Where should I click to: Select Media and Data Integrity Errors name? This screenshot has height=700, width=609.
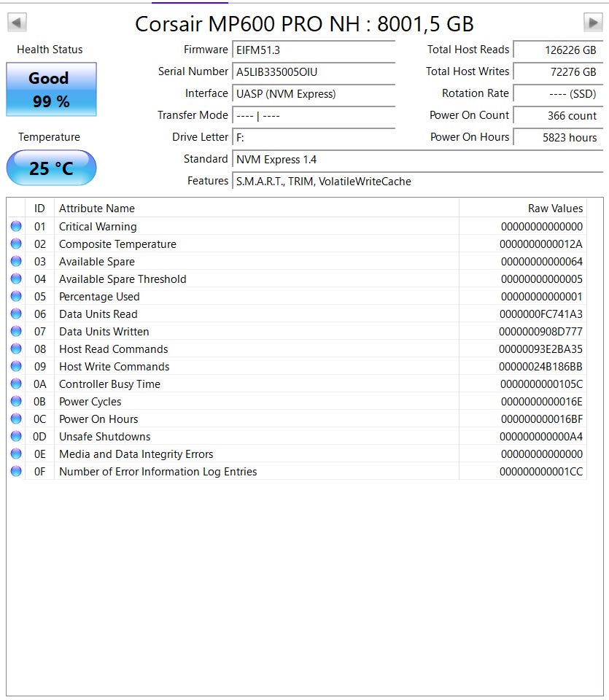(136, 454)
